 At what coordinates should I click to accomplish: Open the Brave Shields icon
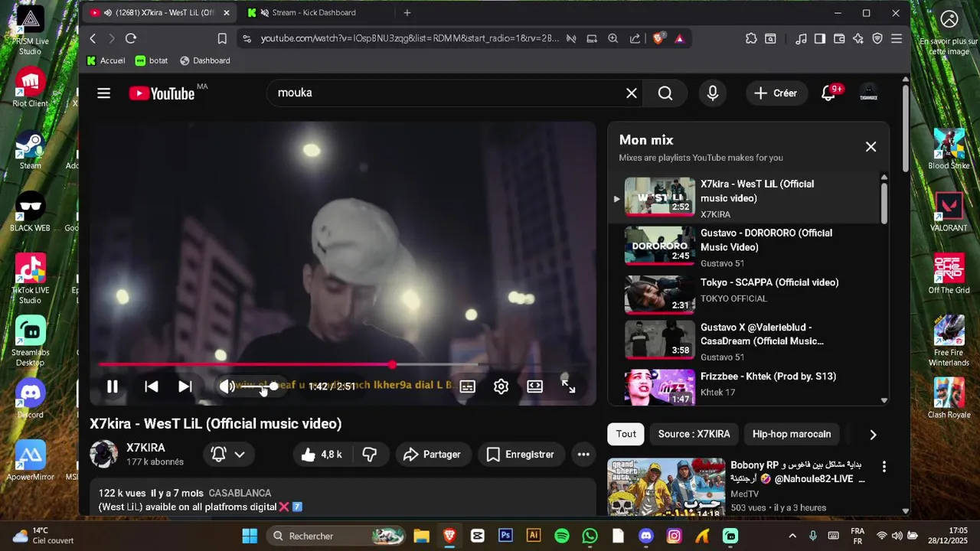tap(658, 38)
